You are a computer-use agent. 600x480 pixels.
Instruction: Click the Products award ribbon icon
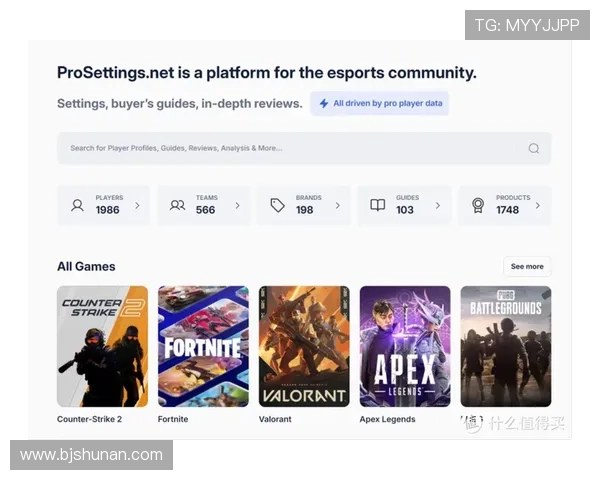pos(478,205)
